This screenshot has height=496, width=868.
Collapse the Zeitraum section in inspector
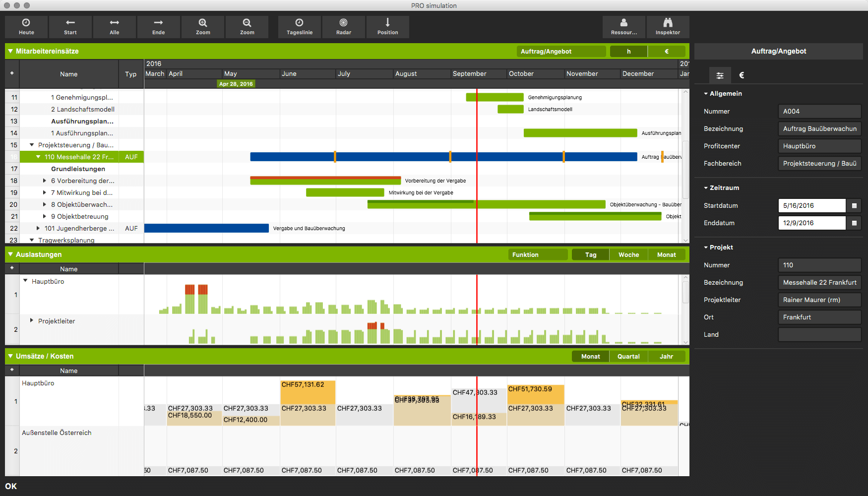click(x=706, y=188)
